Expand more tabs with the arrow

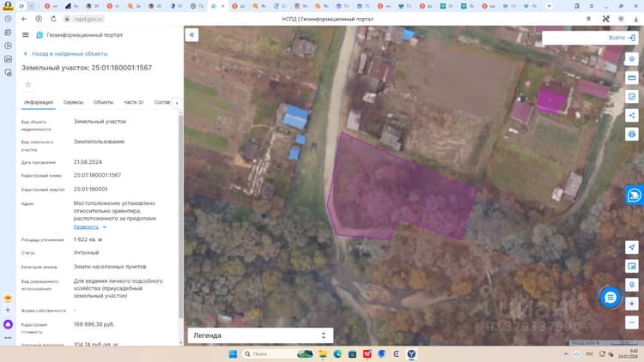[x=177, y=103]
